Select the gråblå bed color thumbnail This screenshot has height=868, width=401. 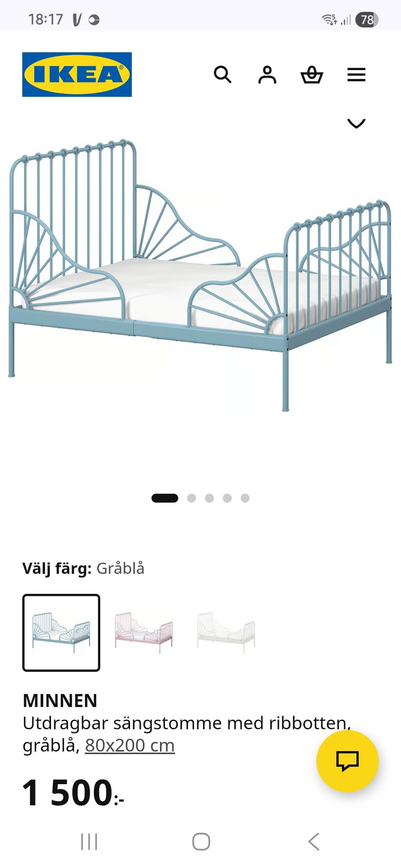(x=61, y=633)
